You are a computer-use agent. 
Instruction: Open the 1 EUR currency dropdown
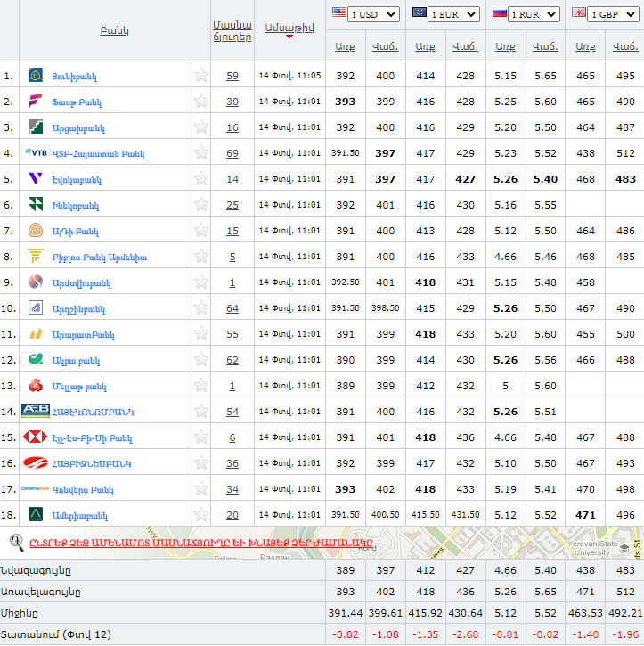point(453,14)
